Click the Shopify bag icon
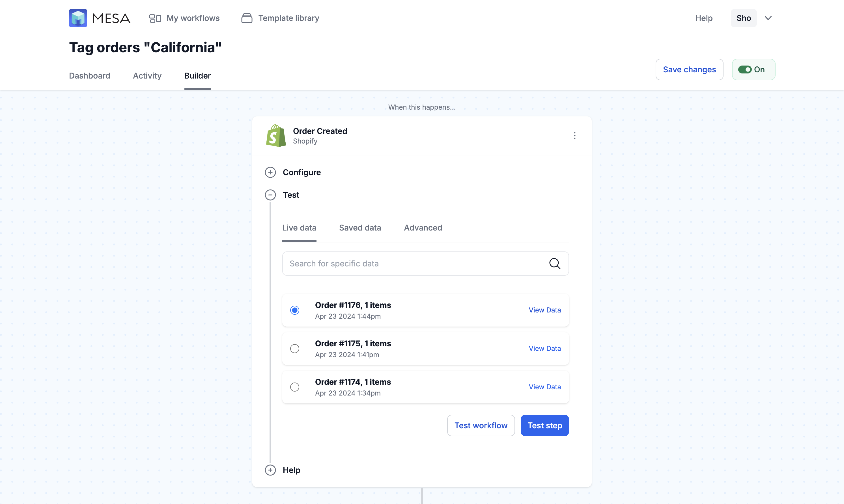Screen dimensions: 844x504 (276, 136)
